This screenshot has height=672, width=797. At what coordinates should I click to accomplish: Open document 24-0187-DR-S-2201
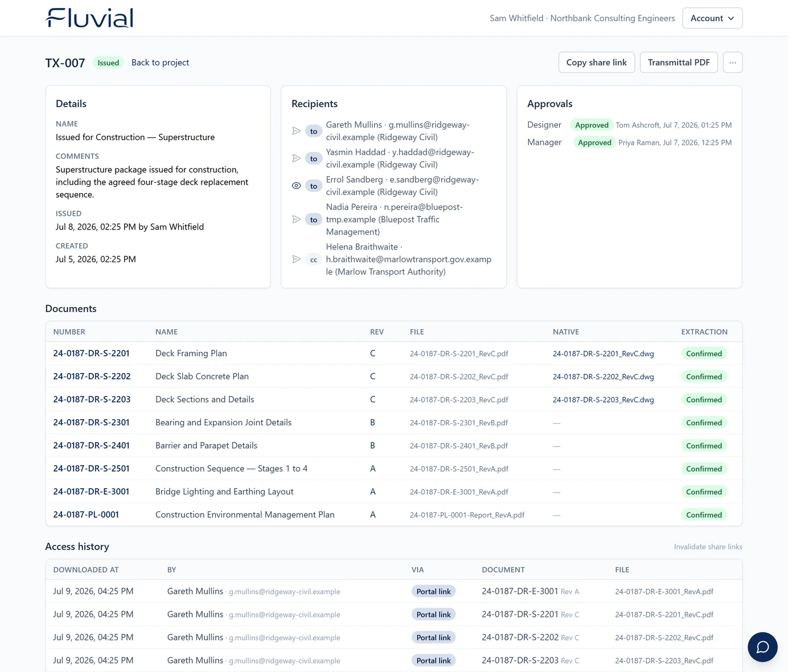click(x=91, y=353)
